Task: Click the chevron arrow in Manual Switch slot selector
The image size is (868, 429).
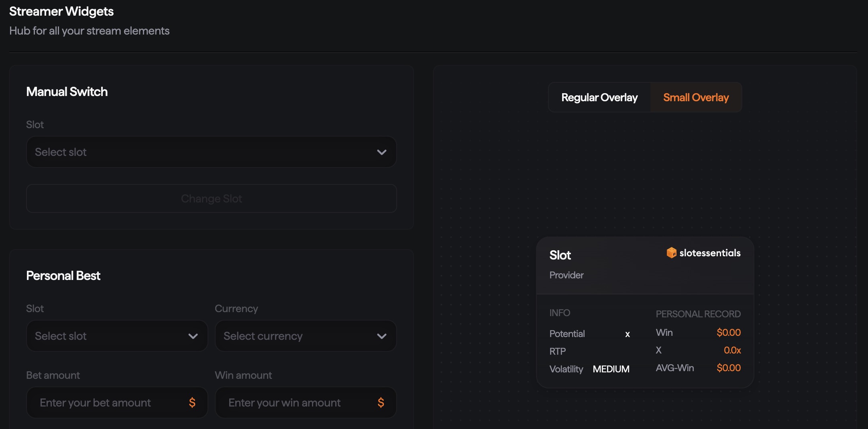Action: (381, 152)
